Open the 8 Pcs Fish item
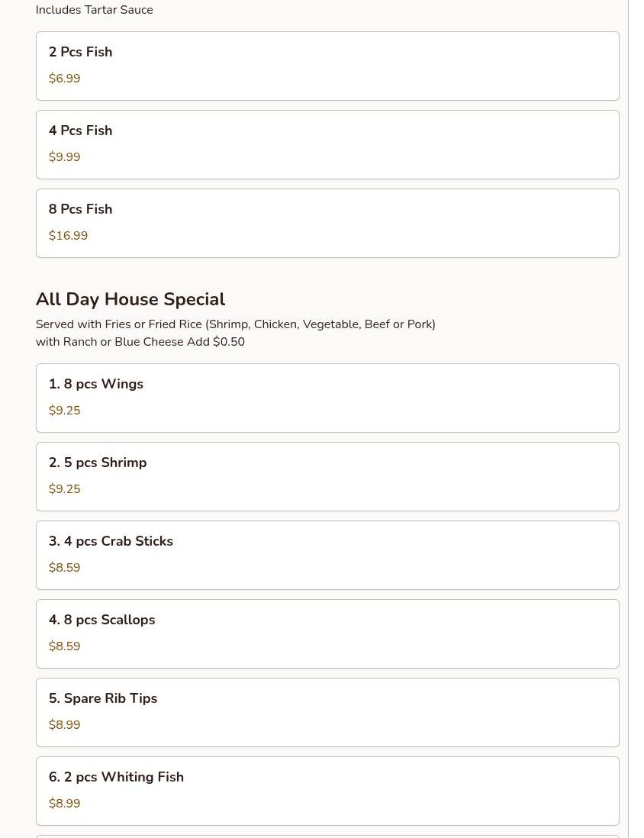Viewport: 644px width, 838px height. [327, 223]
